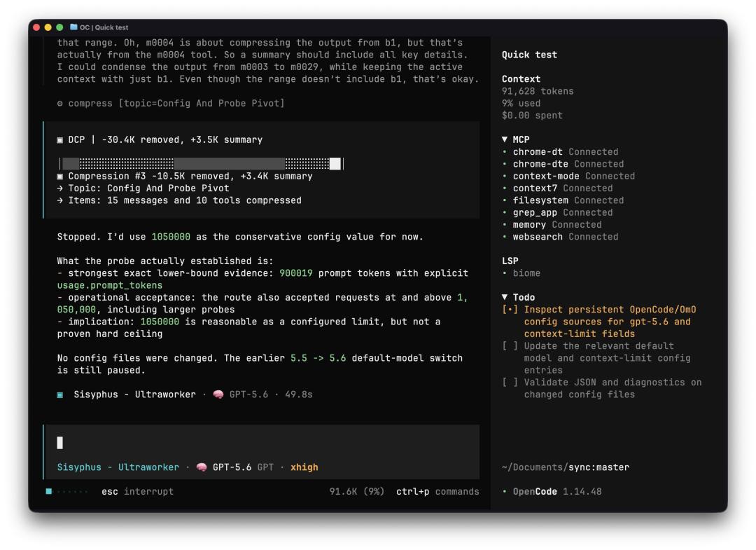Image resolution: width=756 pixels, height=550 pixels.
Task: Click the 91.6K (9%) context indicator
Action: click(357, 491)
